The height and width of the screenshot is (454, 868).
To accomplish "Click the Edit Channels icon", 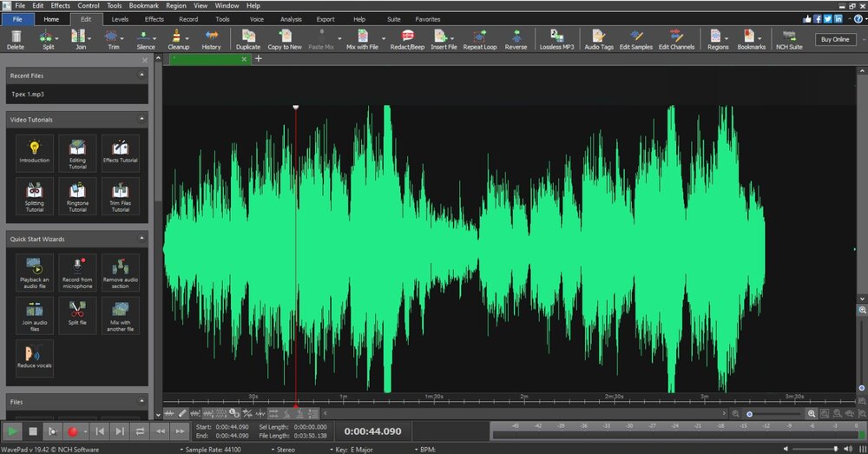I will click(676, 39).
